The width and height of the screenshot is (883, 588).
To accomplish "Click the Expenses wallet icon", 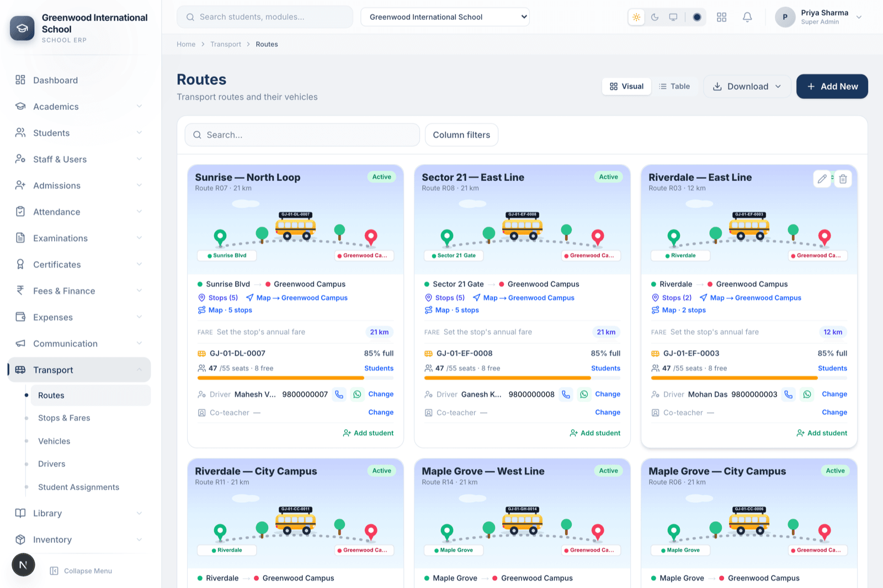I will [20, 317].
